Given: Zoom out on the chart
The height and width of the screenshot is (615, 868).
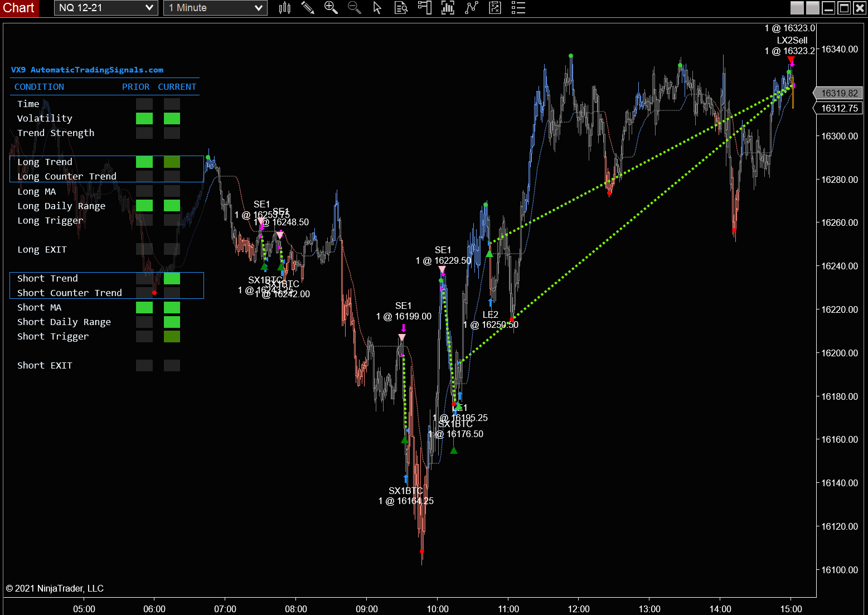Looking at the screenshot, I should [354, 8].
